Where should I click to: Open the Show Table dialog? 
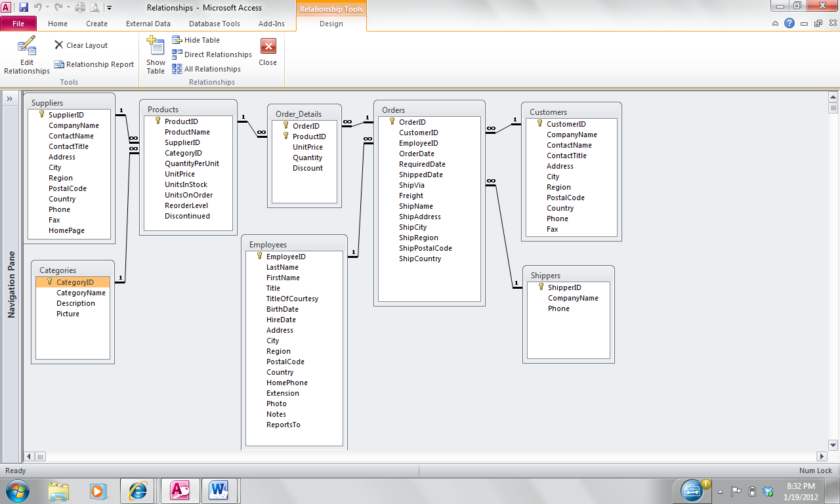point(156,56)
